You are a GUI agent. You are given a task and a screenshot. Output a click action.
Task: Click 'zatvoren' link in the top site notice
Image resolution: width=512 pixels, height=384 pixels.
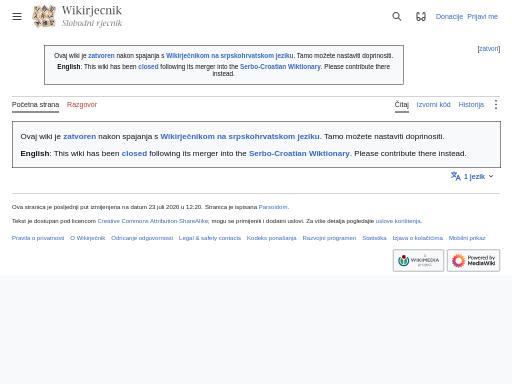click(101, 56)
